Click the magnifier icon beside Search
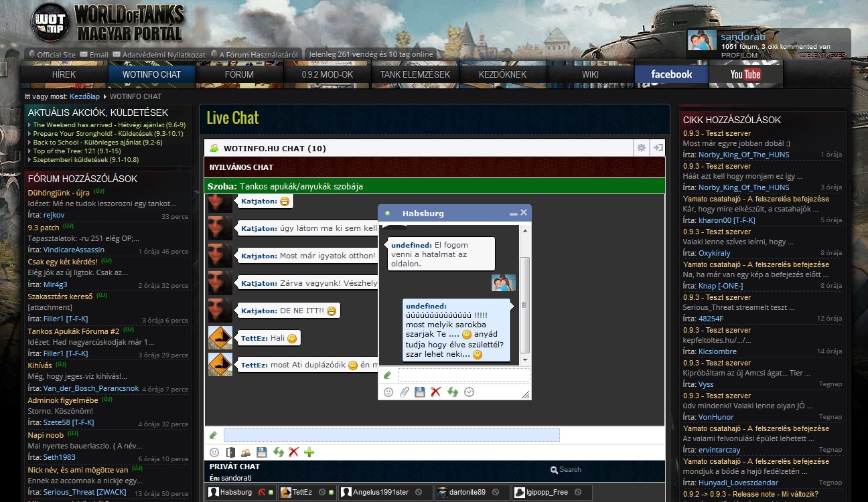The height and width of the screenshot is (502, 868). coord(554,470)
